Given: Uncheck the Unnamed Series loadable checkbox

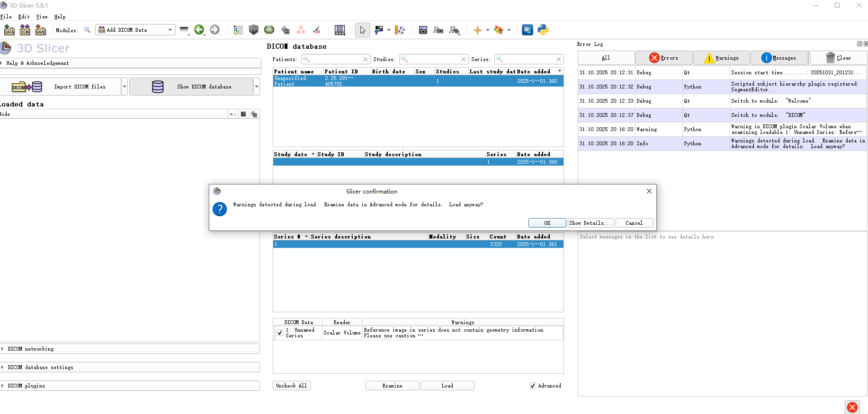Looking at the screenshot, I should (280, 333).
